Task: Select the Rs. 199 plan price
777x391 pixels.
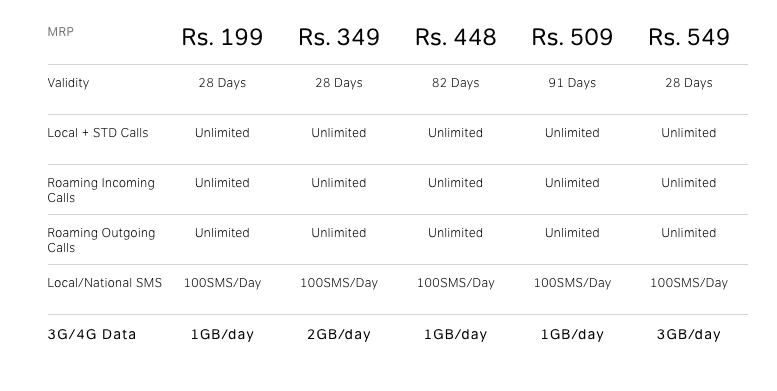Action: tap(222, 37)
